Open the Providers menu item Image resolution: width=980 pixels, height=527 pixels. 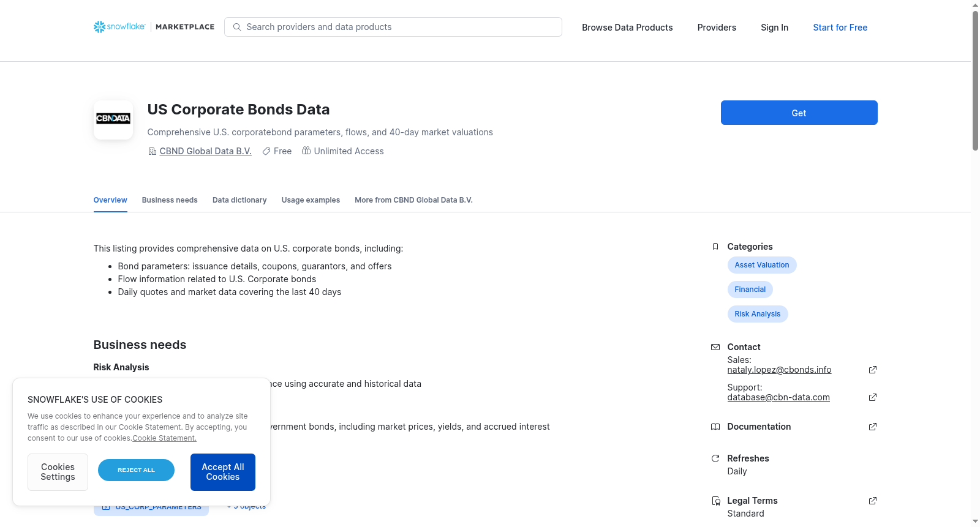click(x=717, y=28)
